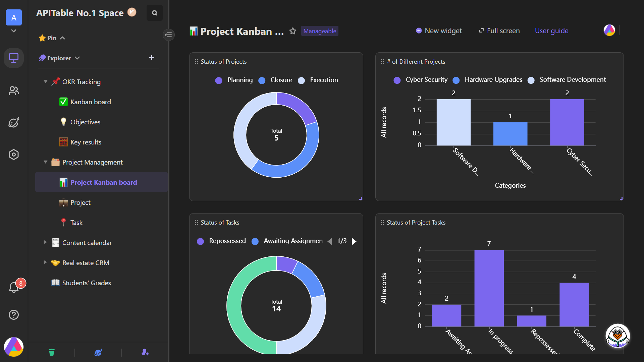Search within the space
The image size is (644, 362).
155,13
